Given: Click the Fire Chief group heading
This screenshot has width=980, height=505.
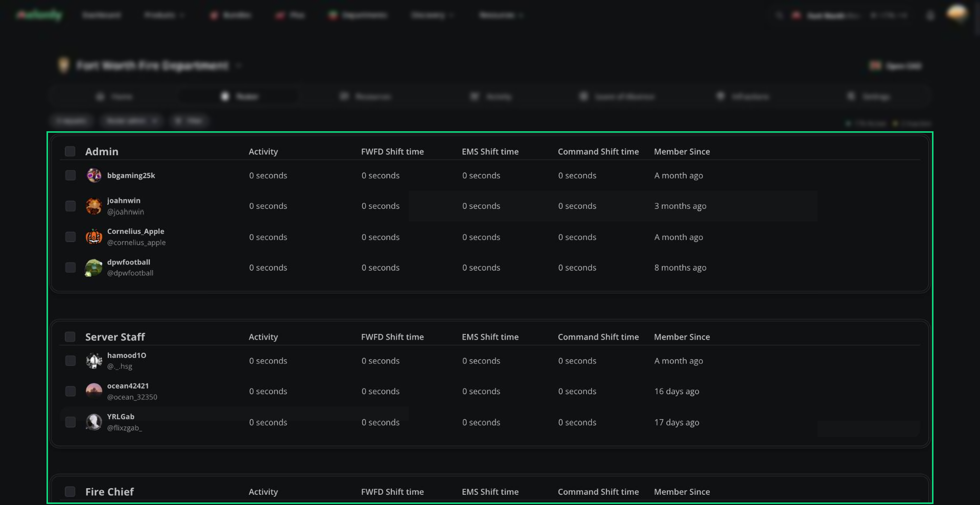Looking at the screenshot, I should point(109,492).
